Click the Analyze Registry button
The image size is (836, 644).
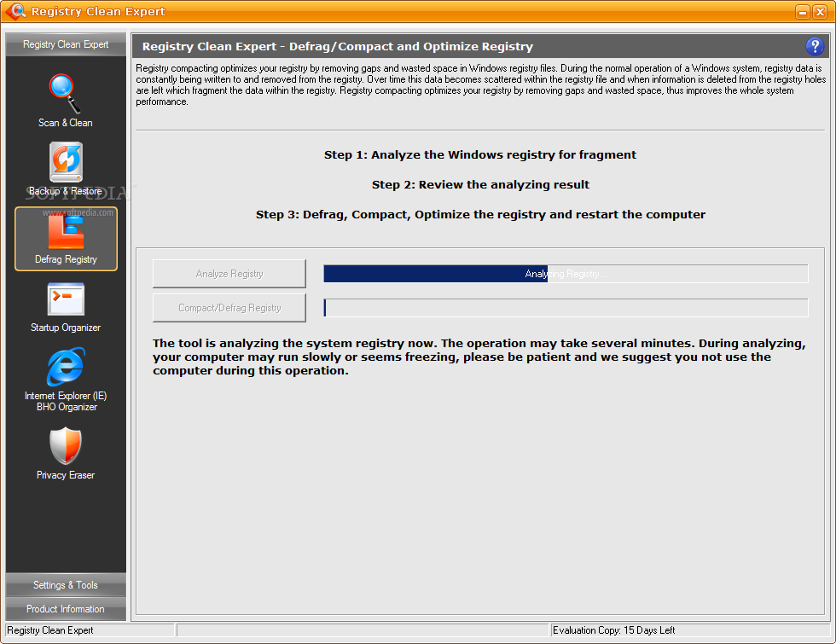click(229, 274)
